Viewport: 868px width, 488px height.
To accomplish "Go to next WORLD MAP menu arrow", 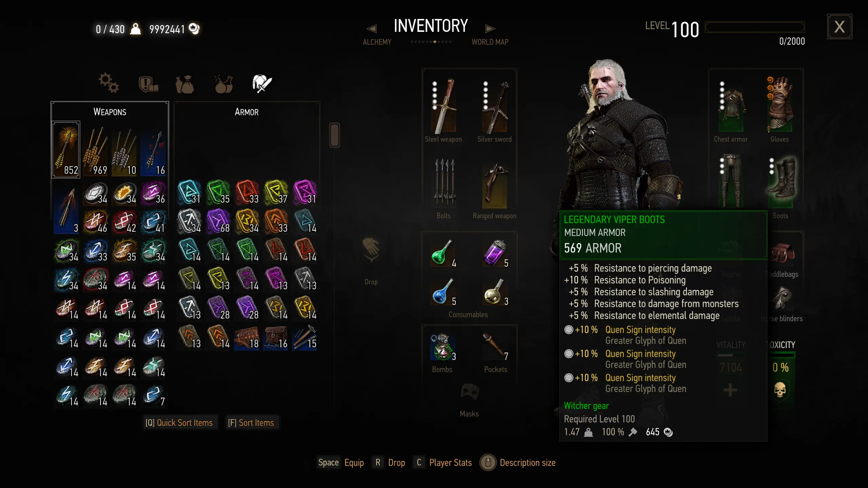I will click(x=490, y=29).
